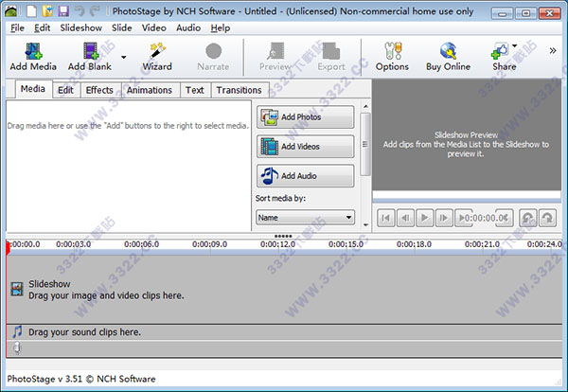
Task: Click the Add Blank slide icon
Action: pos(91,51)
